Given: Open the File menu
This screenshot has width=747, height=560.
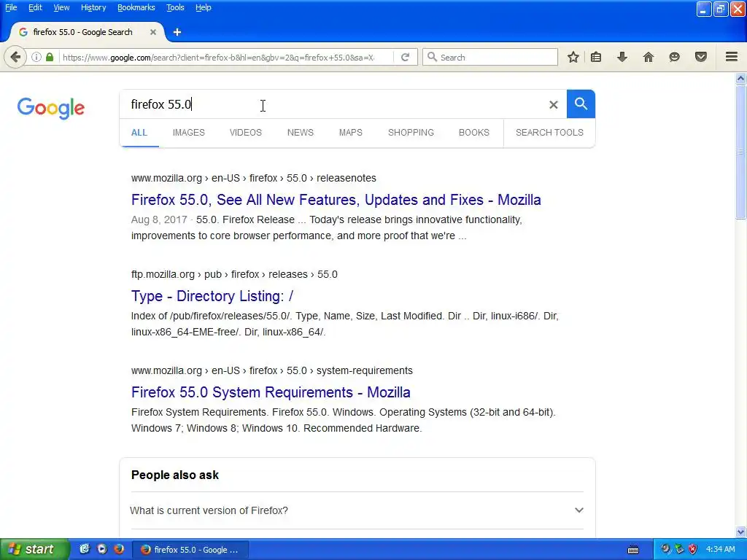Looking at the screenshot, I should pyautogui.click(x=11, y=7).
